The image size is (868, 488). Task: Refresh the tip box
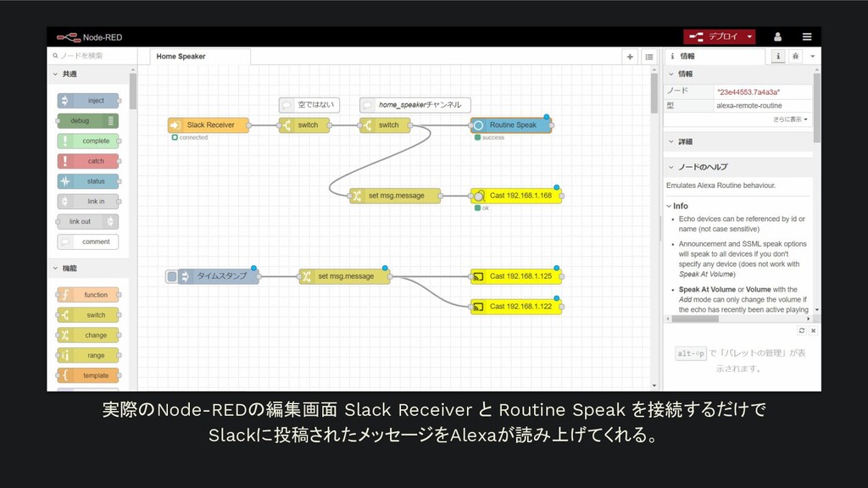click(802, 330)
